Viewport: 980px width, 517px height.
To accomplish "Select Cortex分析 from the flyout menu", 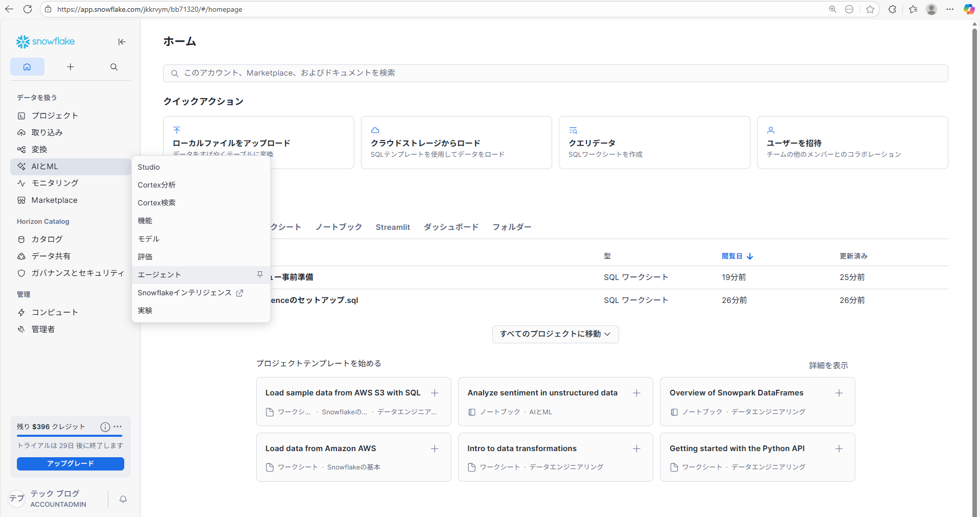I will click(201, 185).
